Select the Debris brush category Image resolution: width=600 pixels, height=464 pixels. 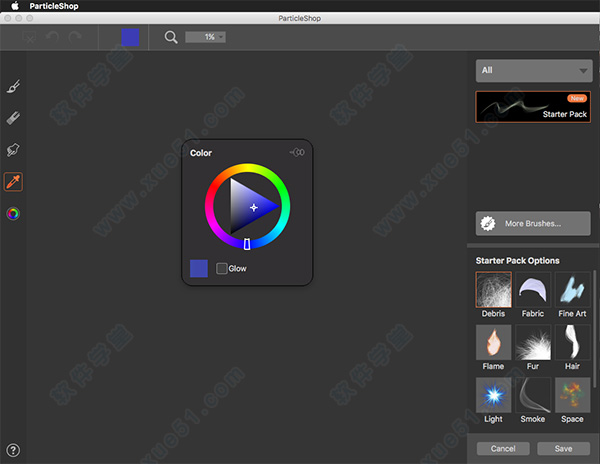click(x=493, y=295)
